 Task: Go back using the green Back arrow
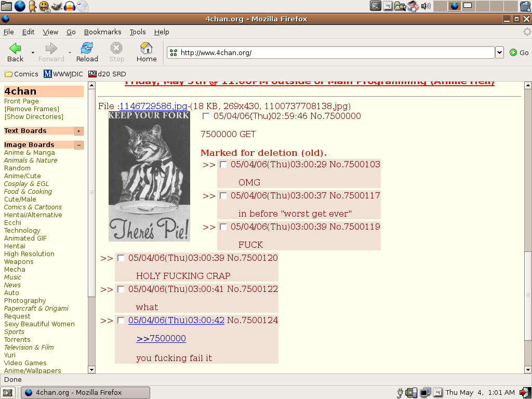(15, 52)
